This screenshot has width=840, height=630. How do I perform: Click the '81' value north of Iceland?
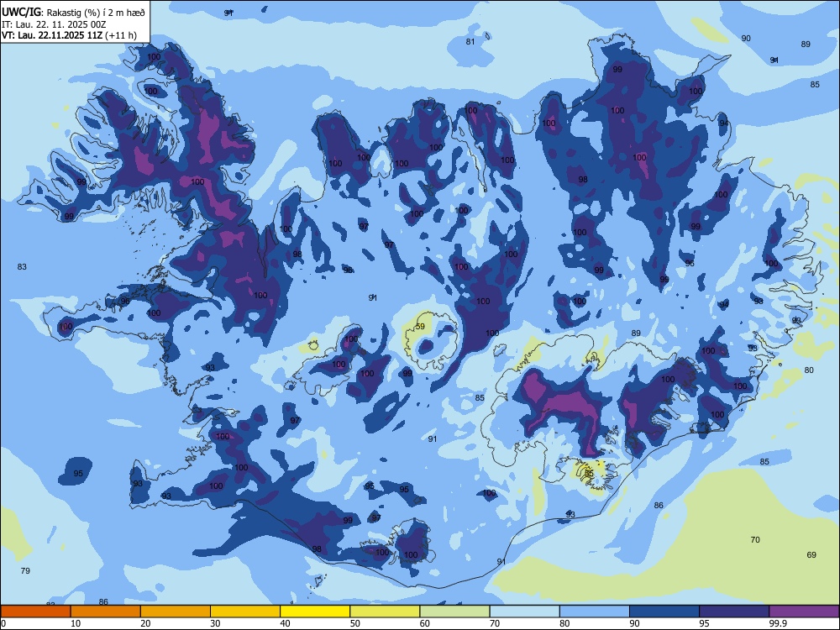(470, 42)
